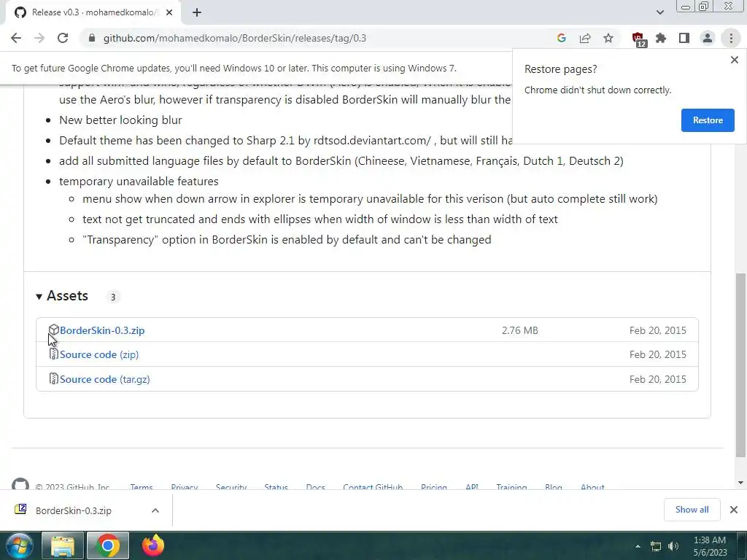Open Google search icon in address bar
747x560 pixels.
[x=561, y=38]
